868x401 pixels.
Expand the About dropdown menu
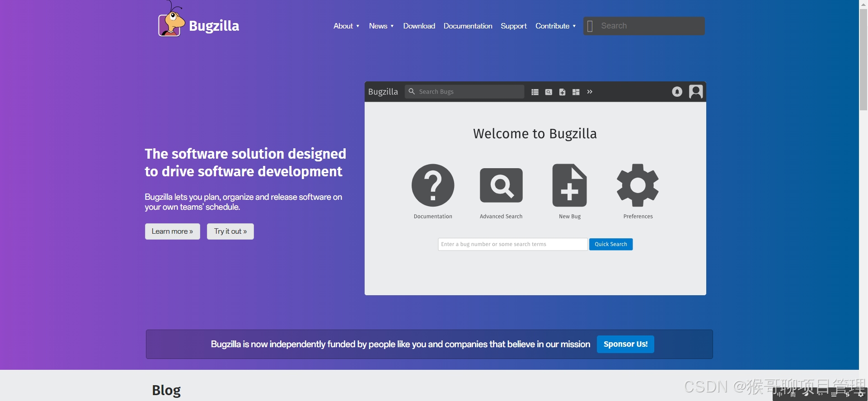(x=347, y=26)
